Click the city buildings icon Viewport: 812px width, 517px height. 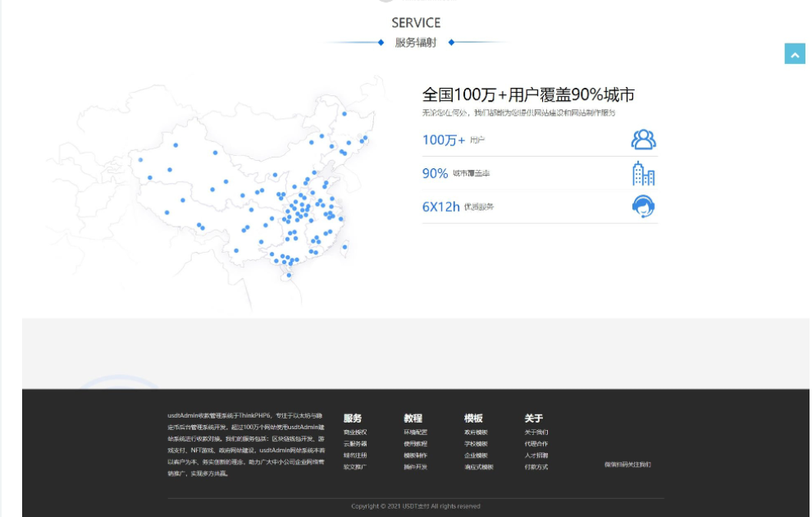click(x=643, y=173)
